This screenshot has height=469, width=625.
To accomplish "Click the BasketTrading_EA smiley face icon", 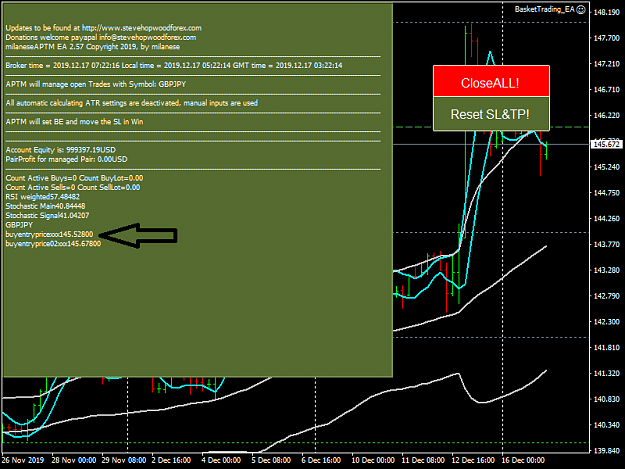I will click(581, 9).
